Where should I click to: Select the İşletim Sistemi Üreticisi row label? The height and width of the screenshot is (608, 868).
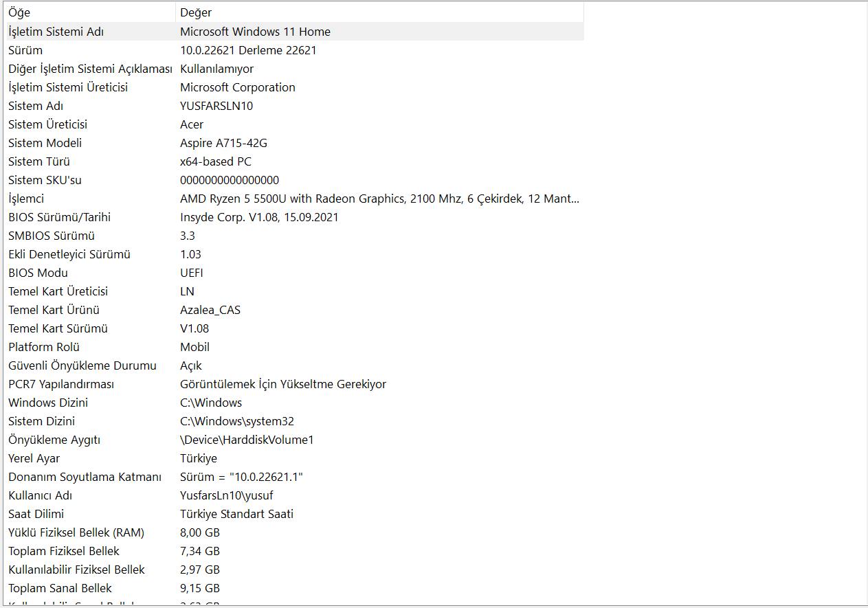(68, 87)
